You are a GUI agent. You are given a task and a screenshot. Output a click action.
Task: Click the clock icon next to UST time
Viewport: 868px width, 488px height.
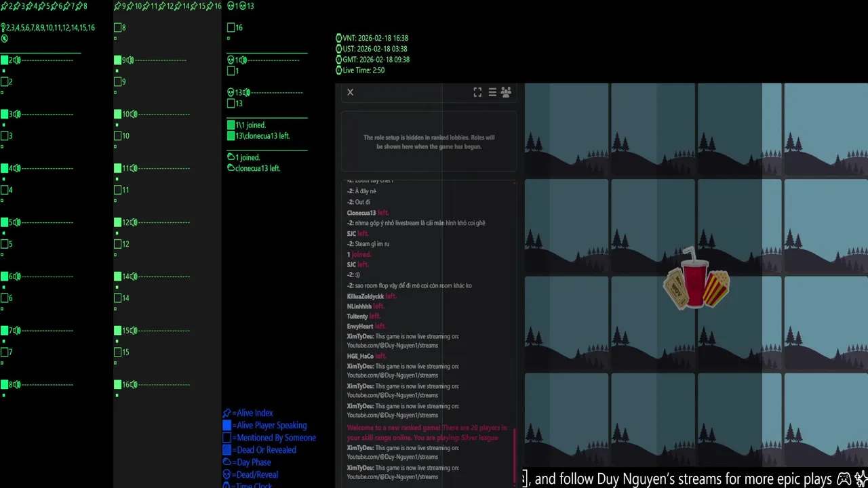pyautogui.click(x=339, y=49)
